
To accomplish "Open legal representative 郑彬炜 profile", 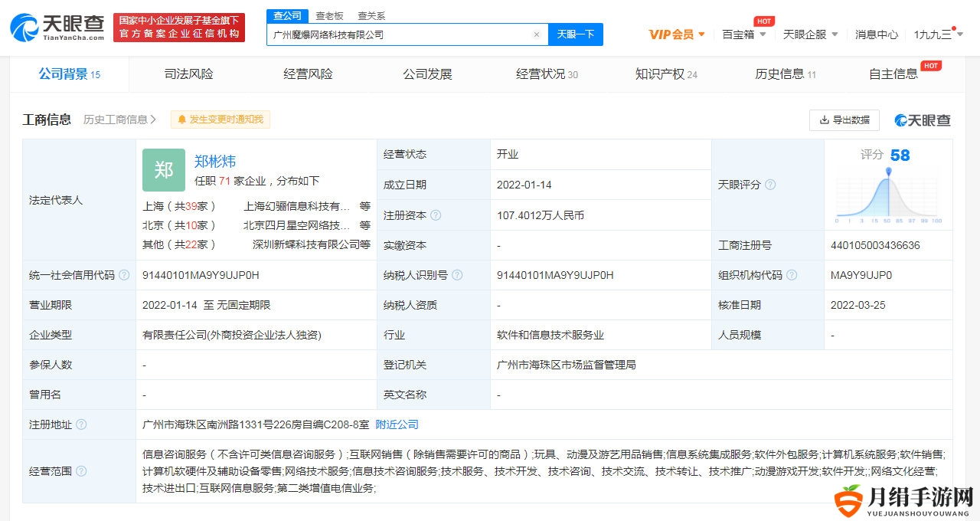I will pyautogui.click(x=215, y=161).
